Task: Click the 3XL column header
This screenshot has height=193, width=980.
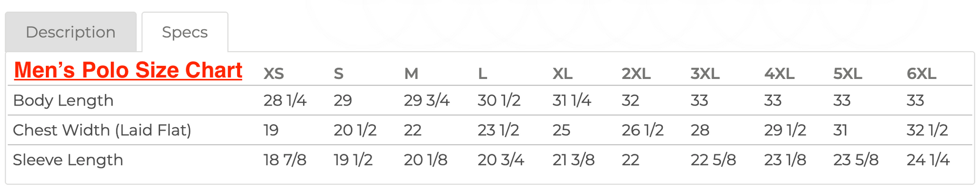Action: click(705, 74)
